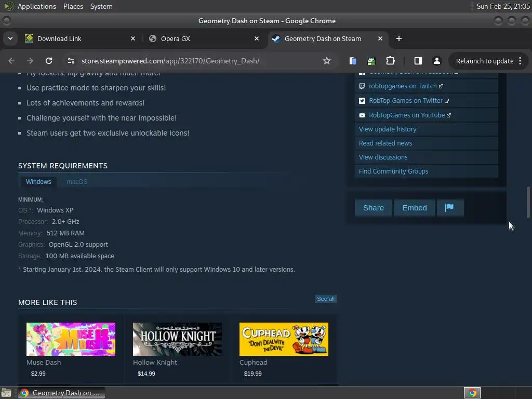Screen dimensions: 532x399
Task: Open a new browser tab
Action: 399,38
